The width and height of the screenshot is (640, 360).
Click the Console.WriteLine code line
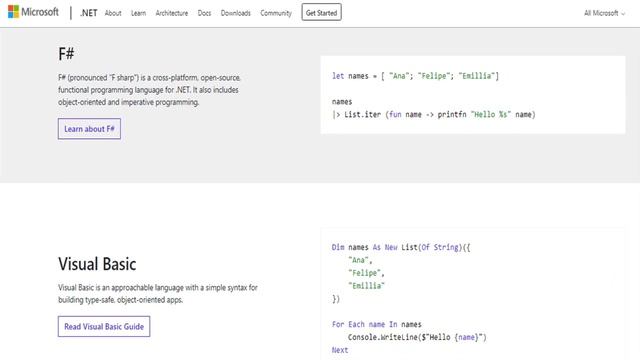click(417, 338)
